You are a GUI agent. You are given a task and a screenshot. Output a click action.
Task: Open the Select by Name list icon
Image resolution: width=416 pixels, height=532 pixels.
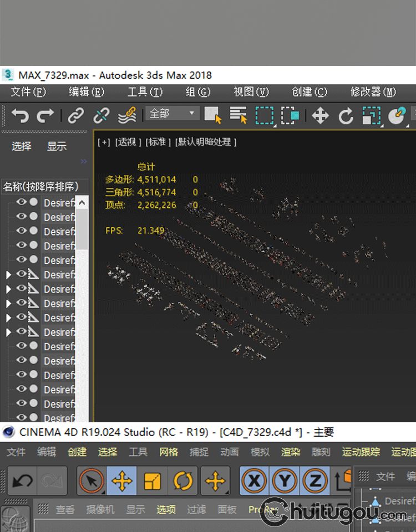[x=239, y=115]
